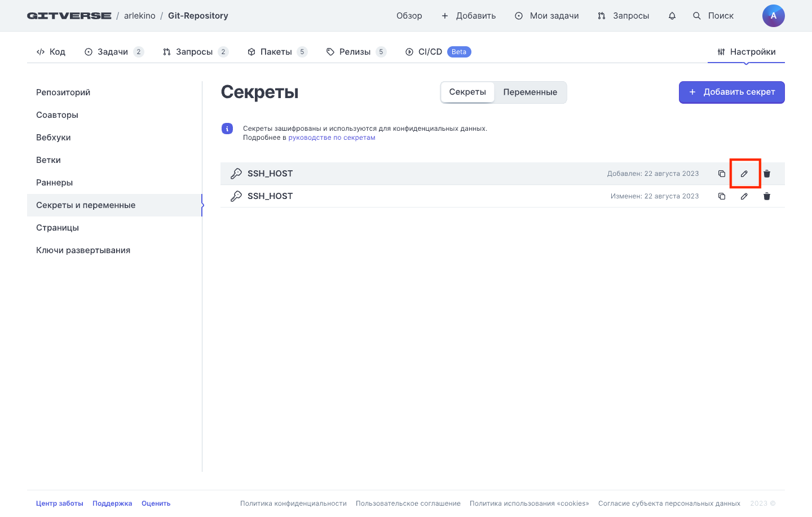Open the Код repository tab
812x517 pixels.
51,52
